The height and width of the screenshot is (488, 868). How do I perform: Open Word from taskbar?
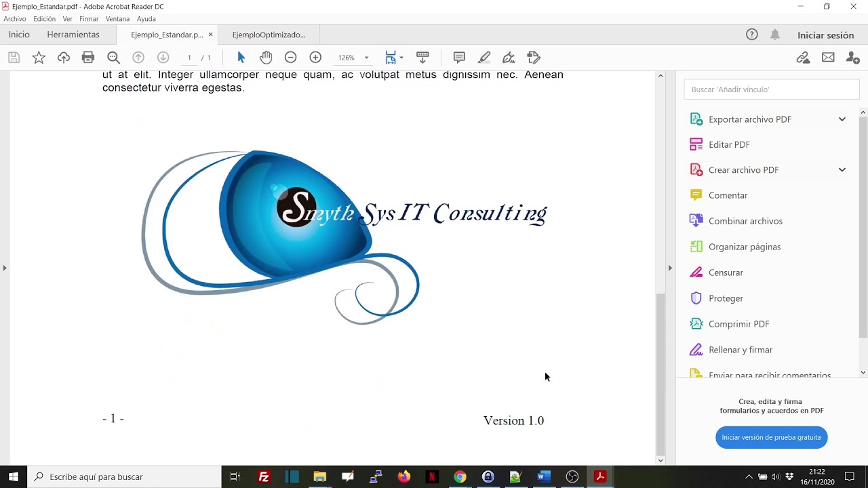(543, 476)
